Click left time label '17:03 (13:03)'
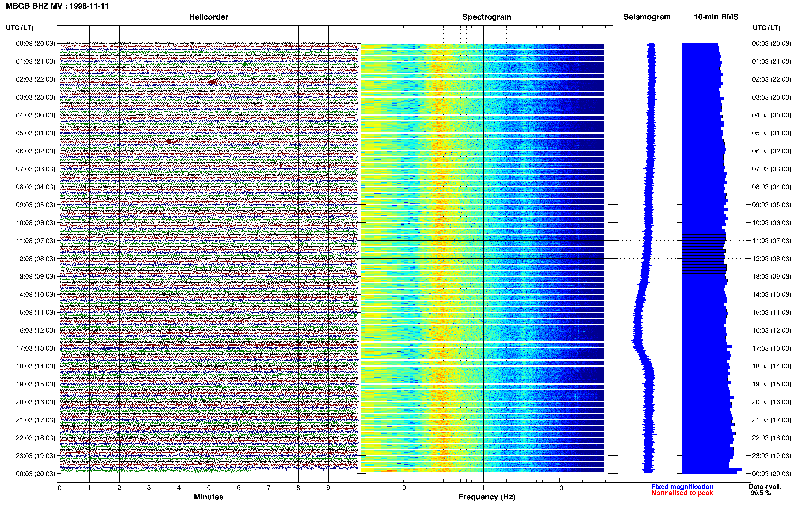Image resolution: width=812 pixels, height=508 pixels. pyautogui.click(x=35, y=348)
